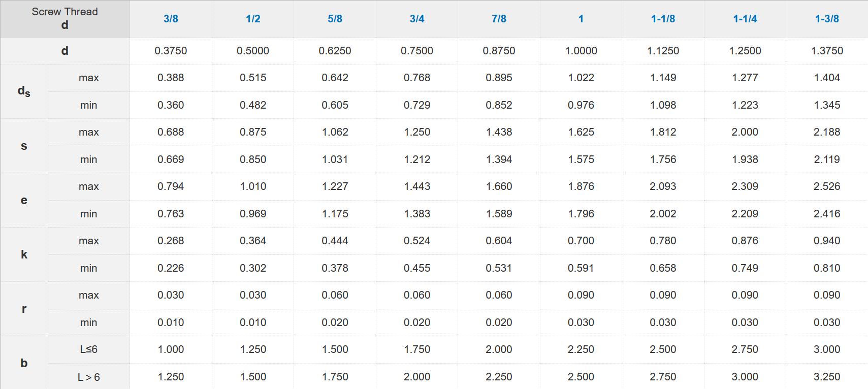Select e max value 2.526
This screenshot has height=389, width=868.
point(827,186)
